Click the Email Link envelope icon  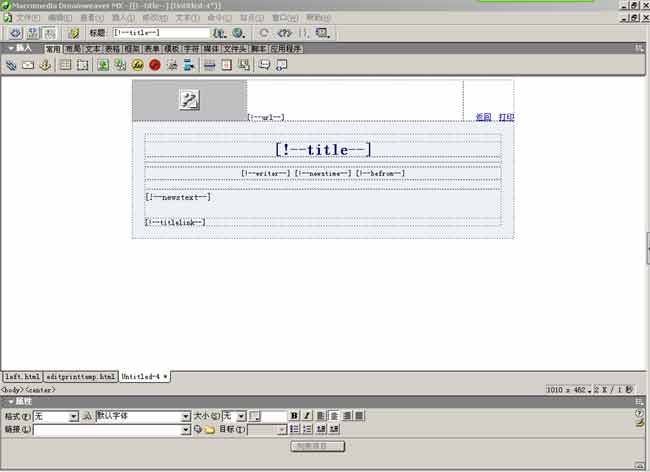tap(28, 65)
